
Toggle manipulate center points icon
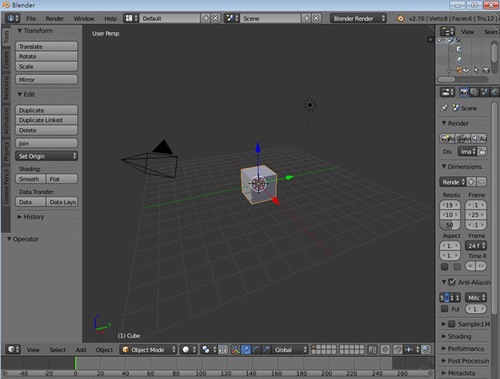click(x=223, y=349)
